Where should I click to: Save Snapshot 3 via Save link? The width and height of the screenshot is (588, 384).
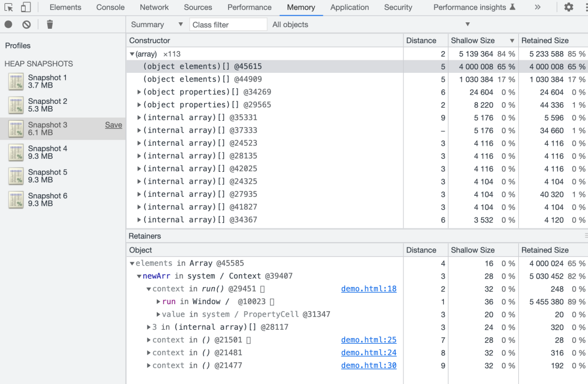click(113, 125)
